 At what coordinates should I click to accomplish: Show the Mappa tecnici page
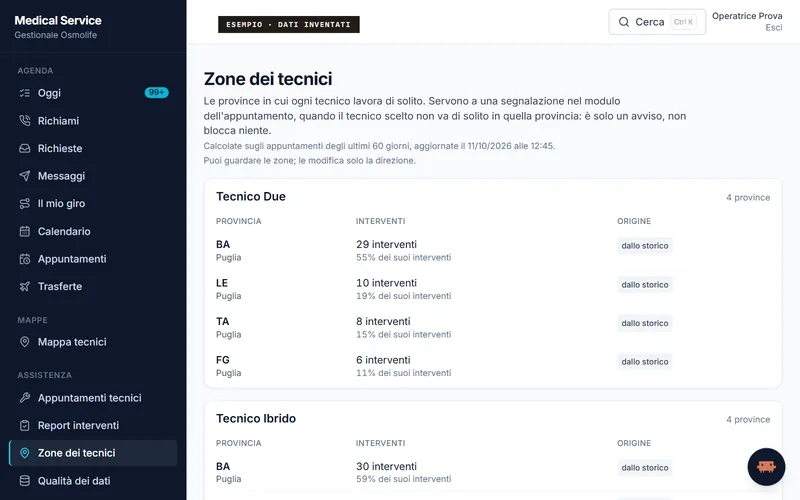pos(93,342)
